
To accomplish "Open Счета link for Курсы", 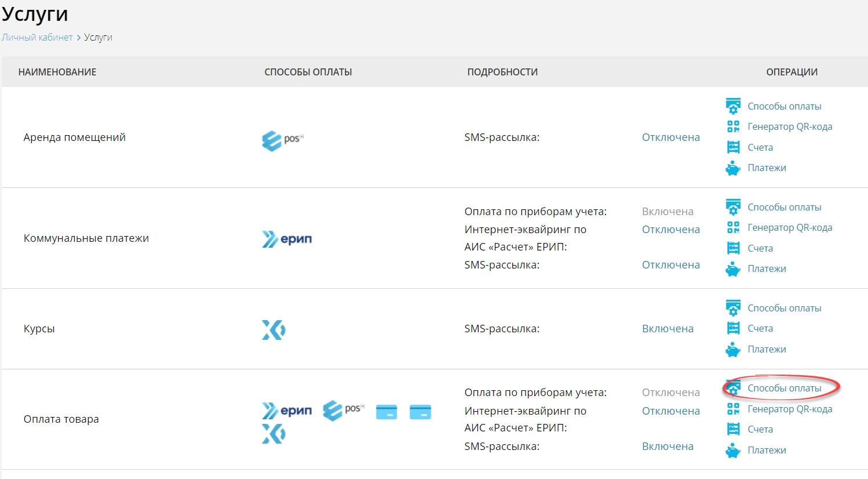I will pos(760,328).
